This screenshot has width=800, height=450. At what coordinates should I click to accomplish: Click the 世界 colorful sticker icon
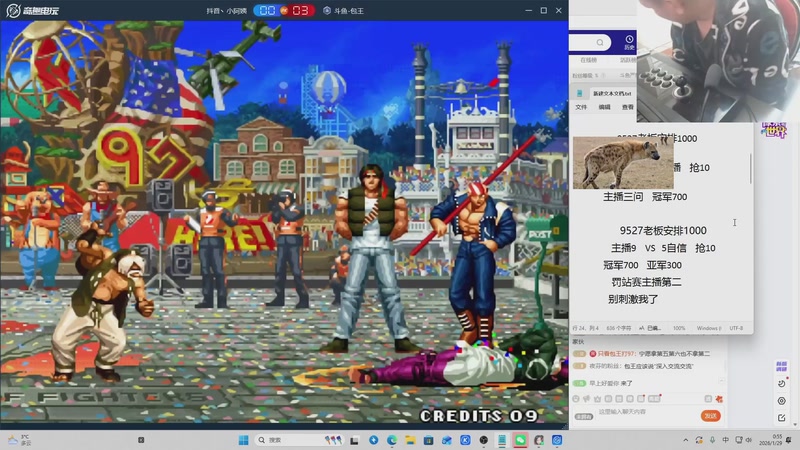773,130
